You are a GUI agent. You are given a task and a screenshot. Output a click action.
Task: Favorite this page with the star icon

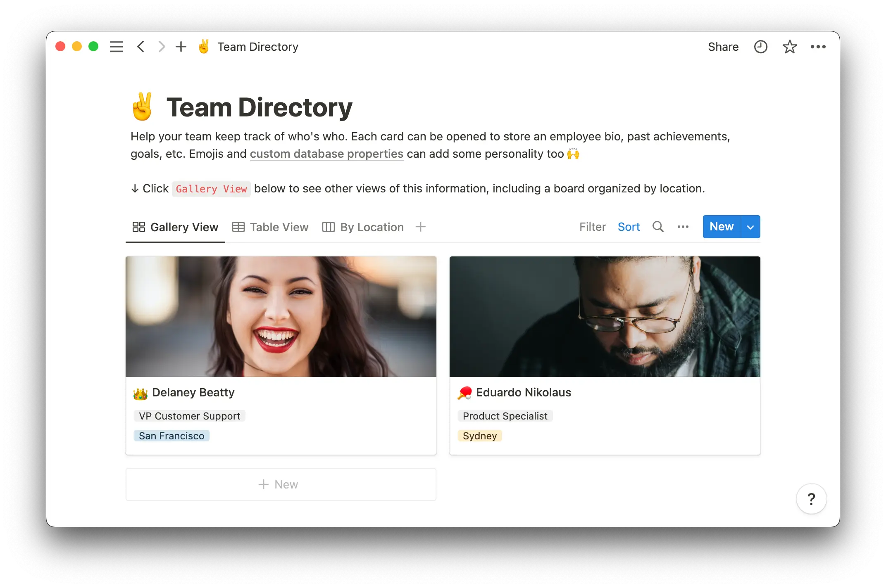790,47
